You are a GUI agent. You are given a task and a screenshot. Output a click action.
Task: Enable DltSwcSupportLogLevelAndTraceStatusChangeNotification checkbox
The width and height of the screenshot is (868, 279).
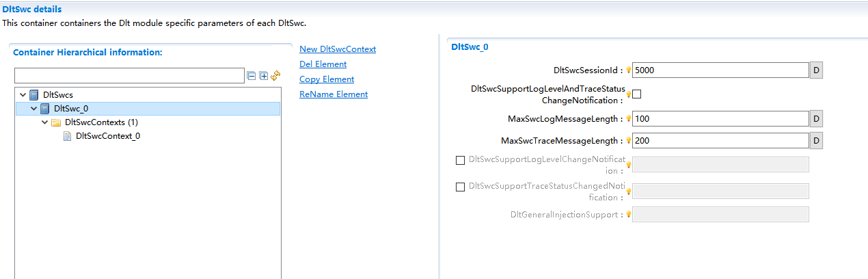click(637, 94)
